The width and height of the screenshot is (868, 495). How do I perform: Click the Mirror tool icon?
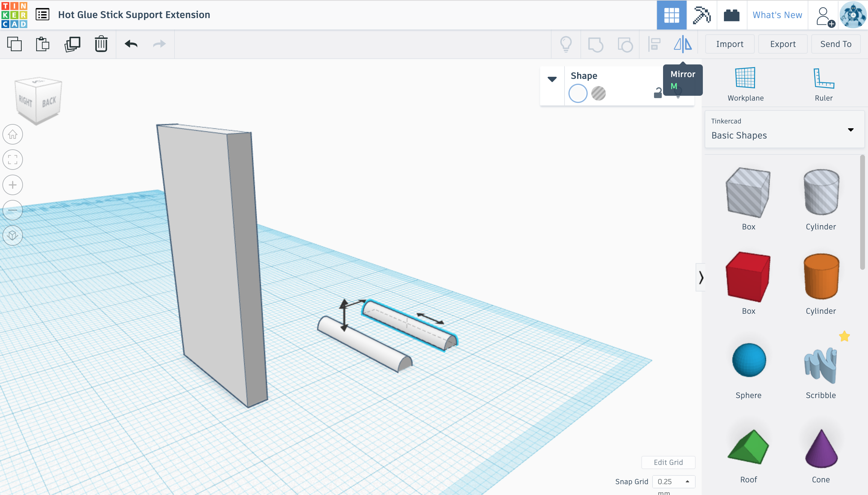(683, 44)
